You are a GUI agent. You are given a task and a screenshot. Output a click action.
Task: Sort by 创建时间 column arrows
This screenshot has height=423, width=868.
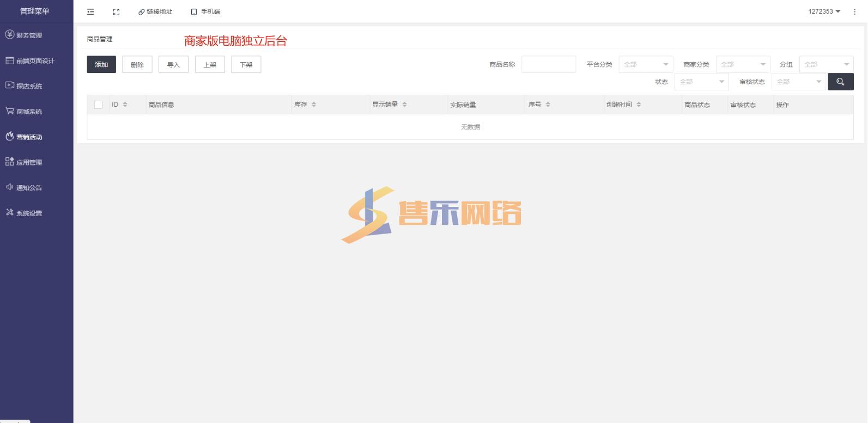pos(639,105)
